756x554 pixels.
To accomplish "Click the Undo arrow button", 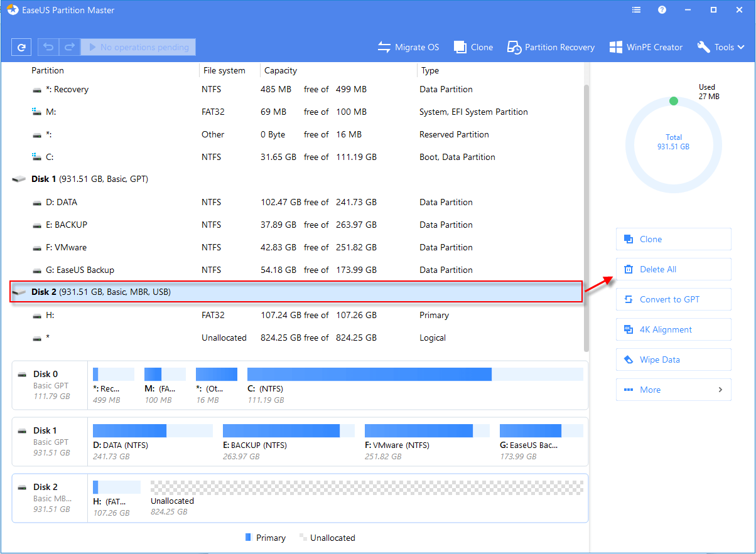I will tap(49, 47).
